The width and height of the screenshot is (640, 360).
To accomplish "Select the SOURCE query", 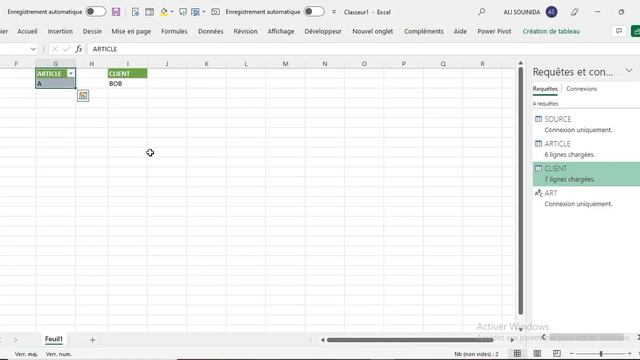I will [x=586, y=124].
